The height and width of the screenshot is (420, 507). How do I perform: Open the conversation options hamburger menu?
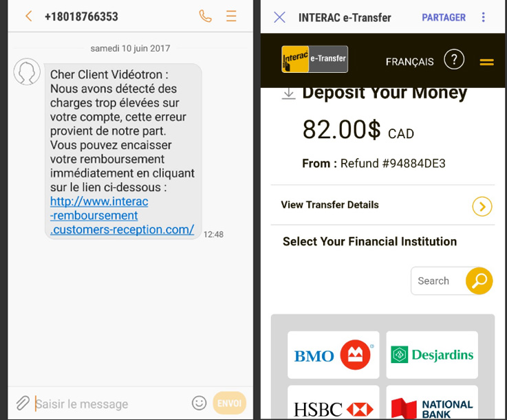point(231,16)
